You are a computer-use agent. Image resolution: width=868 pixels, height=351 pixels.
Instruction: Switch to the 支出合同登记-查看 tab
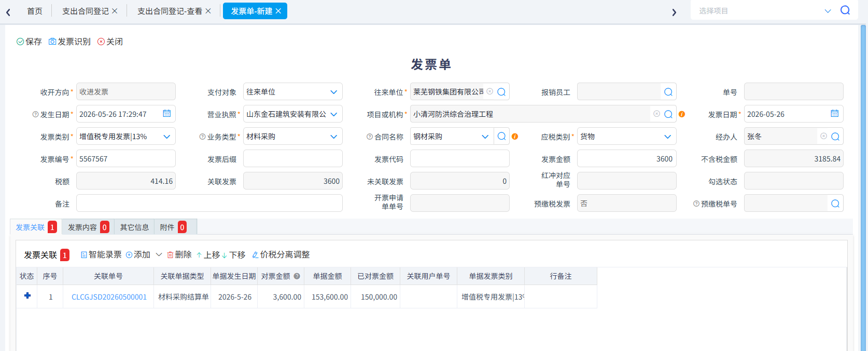(170, 11)
